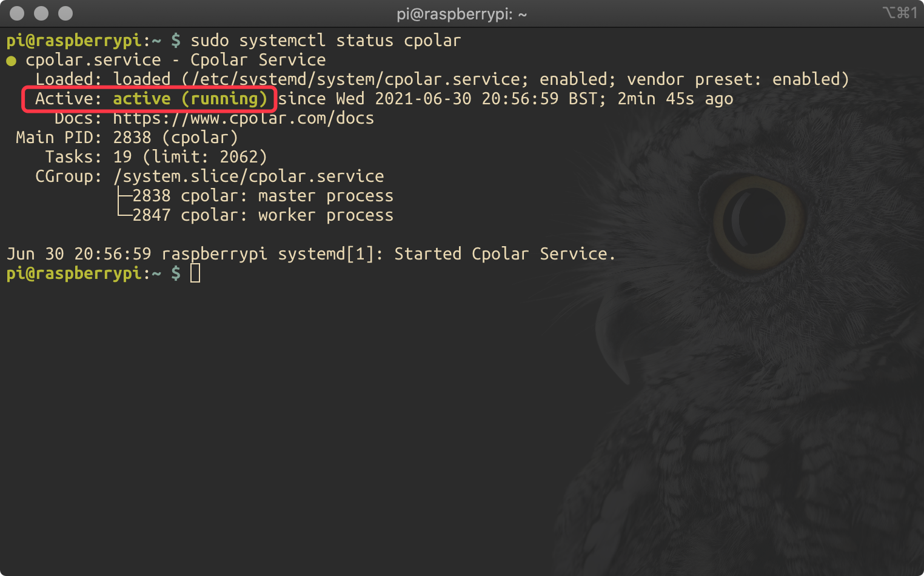Click the '2min 45s ago' text

click(x=675, y=99)
